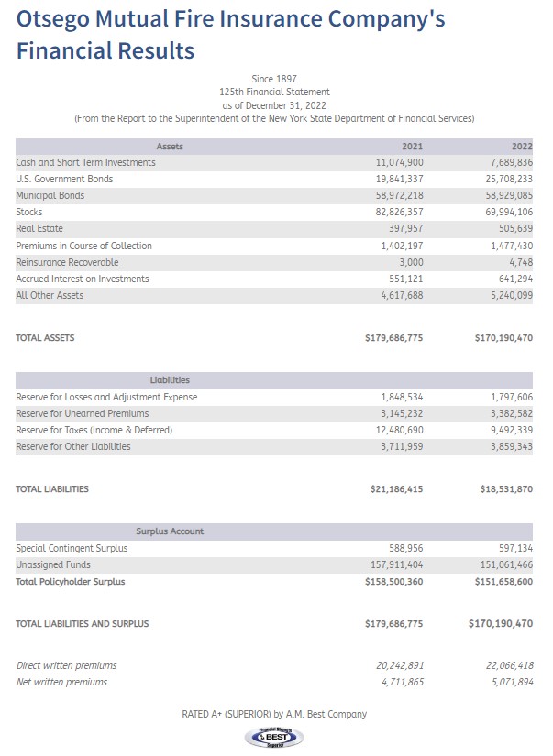
Task: Select the Assets table header
Action: pos(170,146)
